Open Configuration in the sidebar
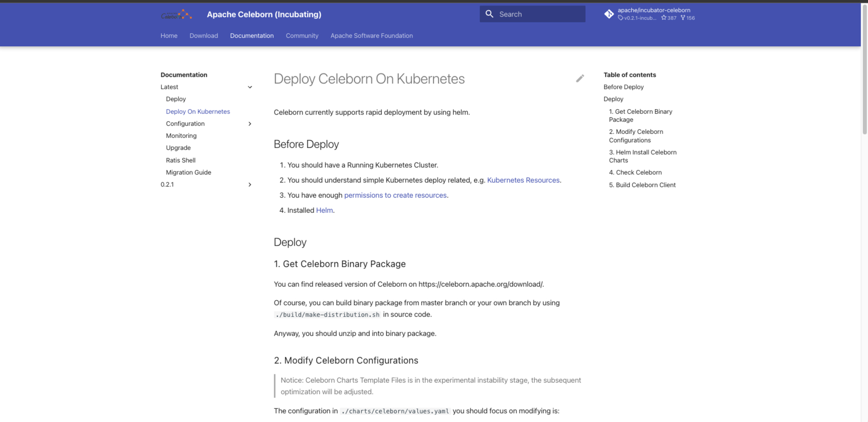 pyautogui.click(x=185, y=124)
